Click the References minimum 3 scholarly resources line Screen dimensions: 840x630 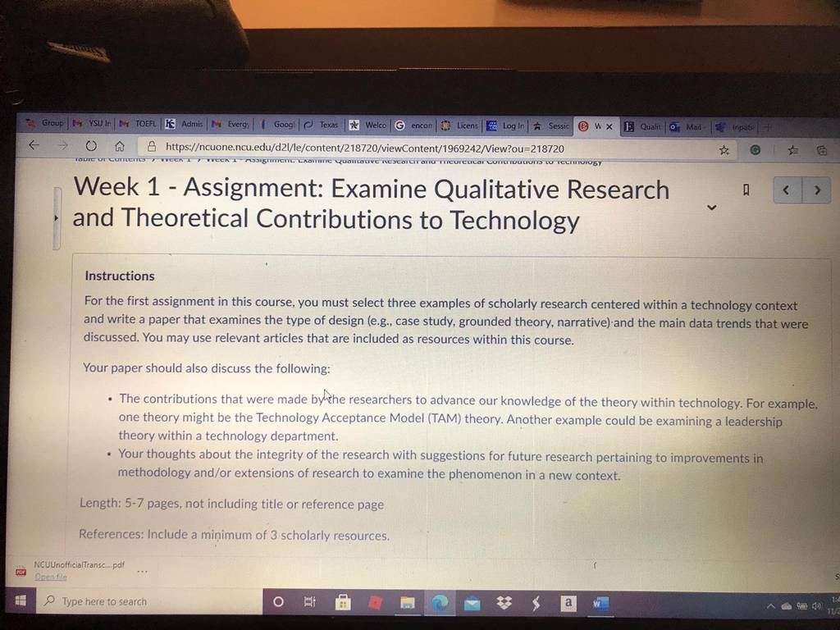point(234,535)
